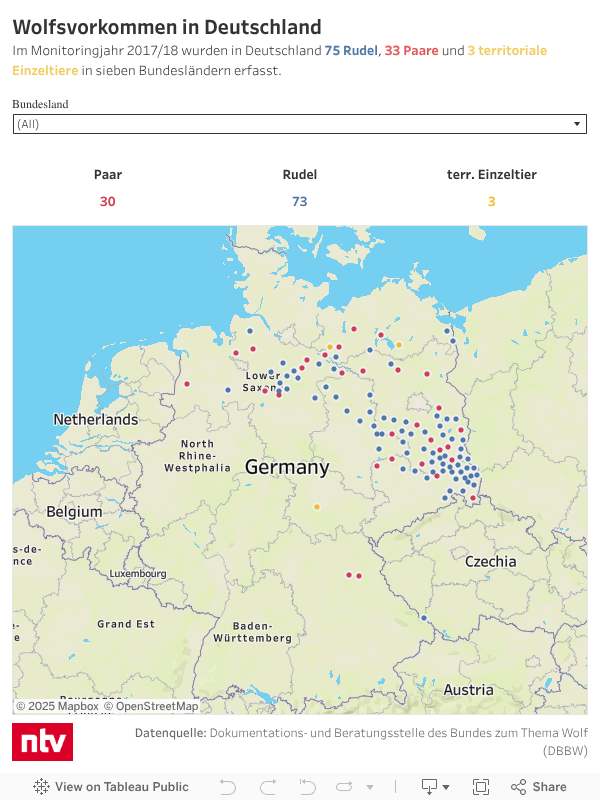
Task: Click the Redo arrow icon
Action: tap(267, 787)
